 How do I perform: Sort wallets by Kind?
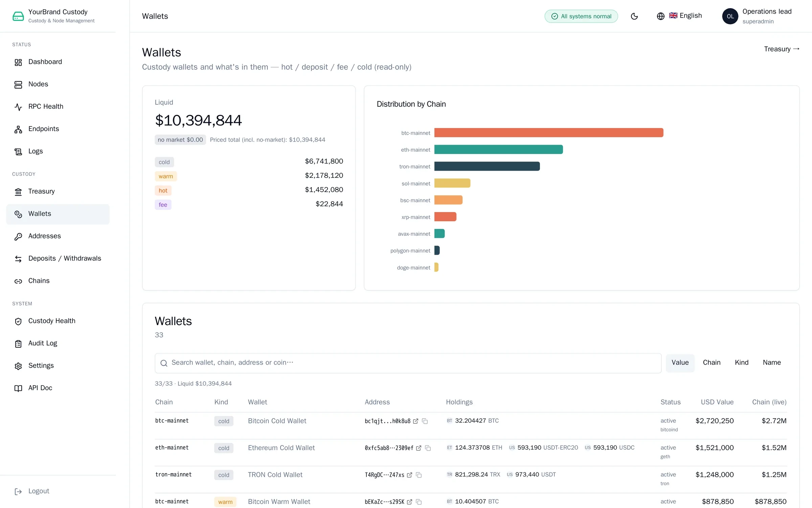tap(742, 363)
